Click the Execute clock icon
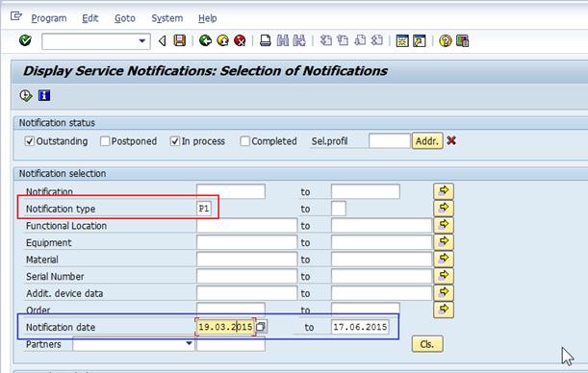 click(25, 95)
